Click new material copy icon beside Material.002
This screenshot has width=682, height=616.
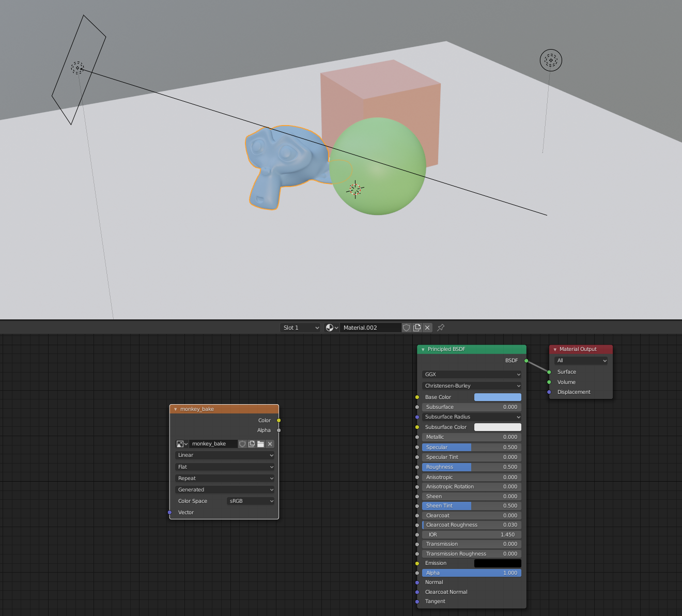pos(417,328)
